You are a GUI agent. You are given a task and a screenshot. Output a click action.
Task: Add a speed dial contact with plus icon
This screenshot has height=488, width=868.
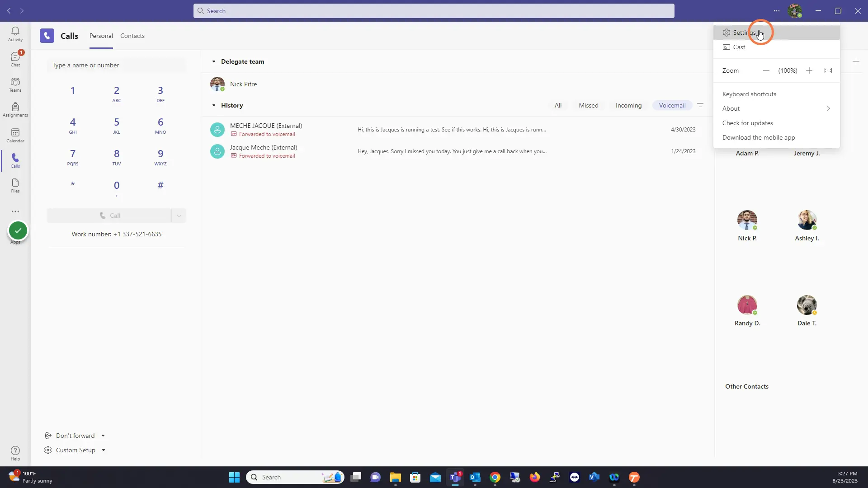pyautogui.click(x=856, y=61)
